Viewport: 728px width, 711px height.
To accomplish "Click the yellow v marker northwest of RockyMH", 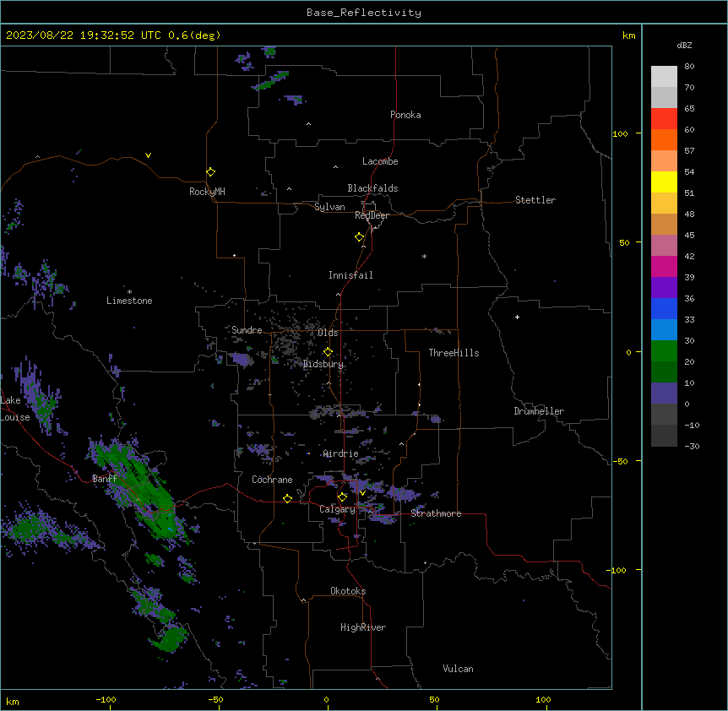I will tap(148, 155).
